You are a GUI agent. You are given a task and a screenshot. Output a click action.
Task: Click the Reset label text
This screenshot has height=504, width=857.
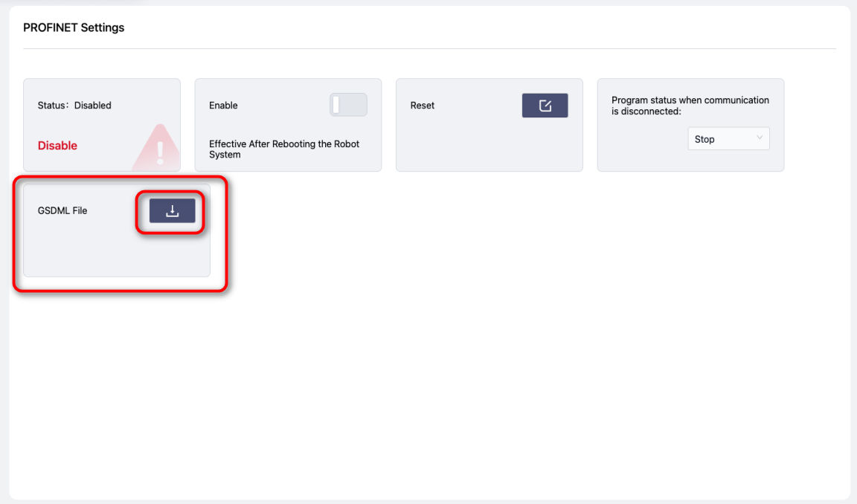422,106
